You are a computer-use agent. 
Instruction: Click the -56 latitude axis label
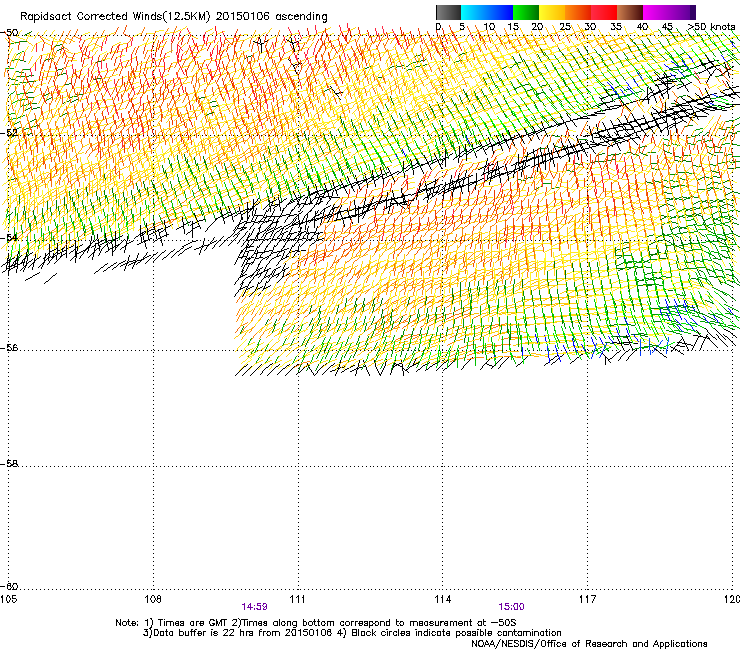tap(10, 347)
